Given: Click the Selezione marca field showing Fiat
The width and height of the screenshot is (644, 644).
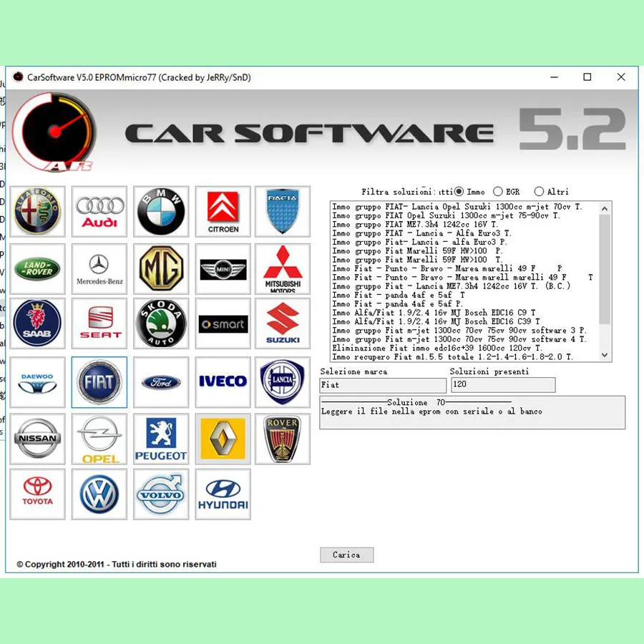Looking at the screenshot, I should (x=383, y=385).
